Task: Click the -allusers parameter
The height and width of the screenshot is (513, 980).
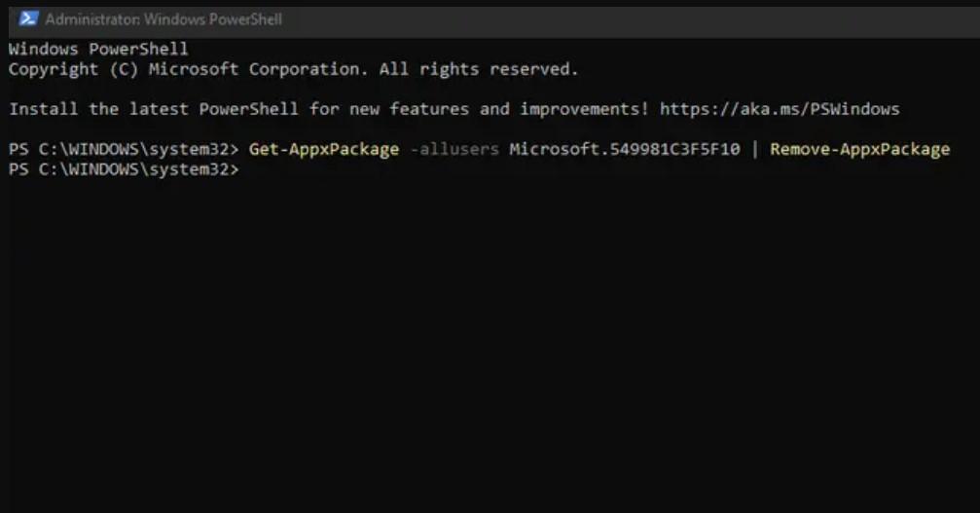Action: click(x=454, y=149)
